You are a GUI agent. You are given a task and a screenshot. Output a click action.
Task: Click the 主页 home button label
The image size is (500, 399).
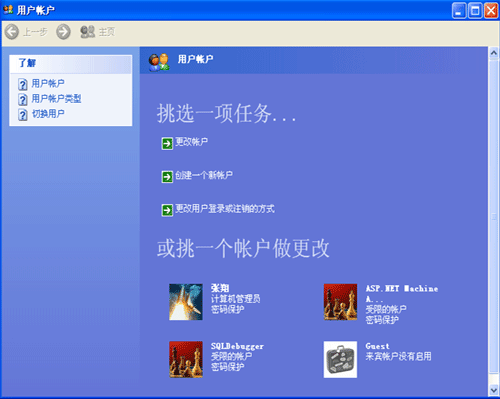pos(107,32)
